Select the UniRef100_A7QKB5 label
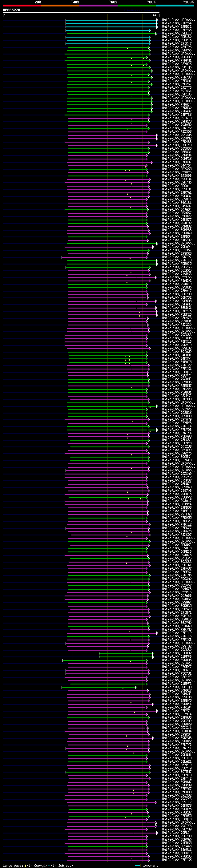The image size is (197, 868). point(177,856)
